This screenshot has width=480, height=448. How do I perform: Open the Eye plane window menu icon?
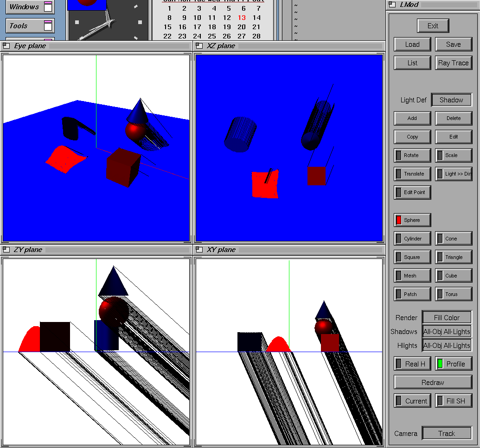coord(6,46)
